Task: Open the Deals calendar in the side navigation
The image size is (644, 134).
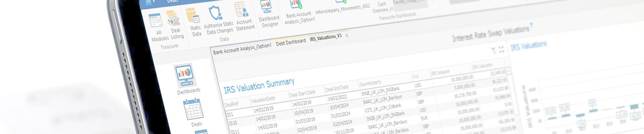Action: 195,113
